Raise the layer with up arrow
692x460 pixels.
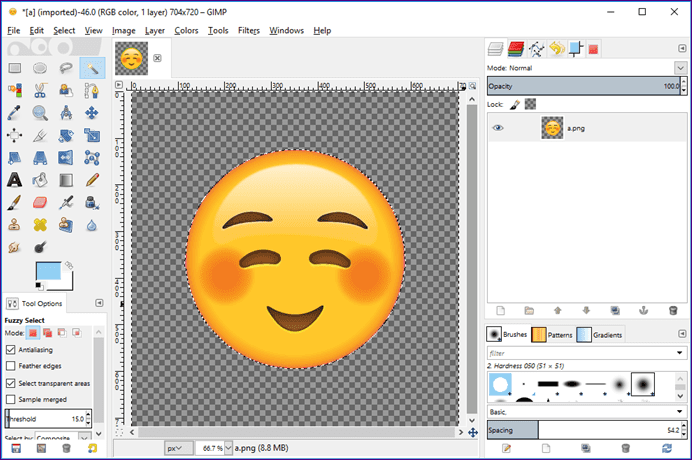point(558,311)
